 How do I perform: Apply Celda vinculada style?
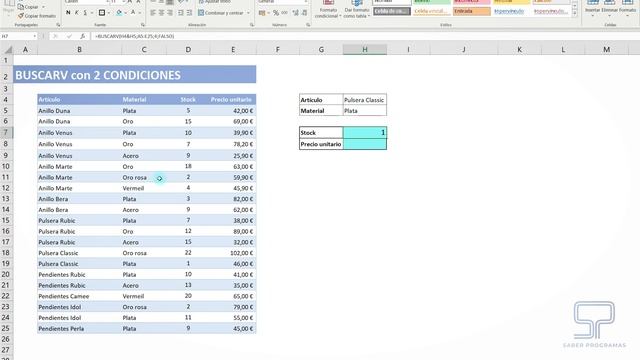point(431,11)
